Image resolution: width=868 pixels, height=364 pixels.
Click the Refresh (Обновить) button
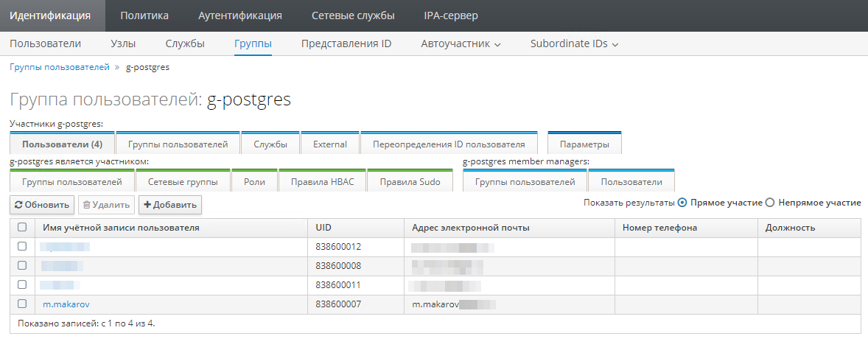pos(42,205)
